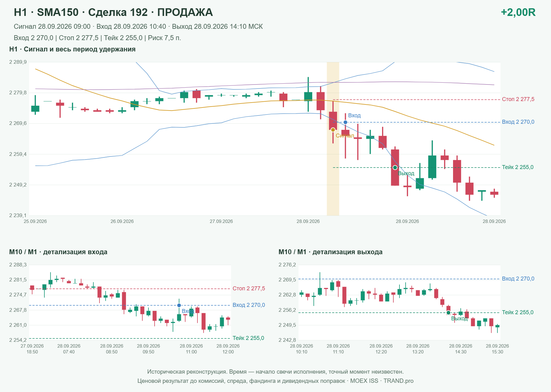Click the green exit marker on H1 chart
Screen dimensions: 551x392
point(395,168)
